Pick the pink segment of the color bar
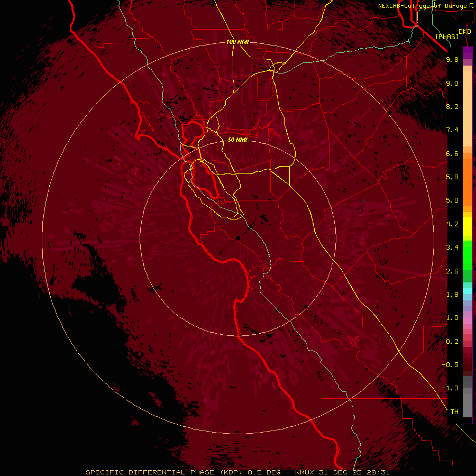 467,321
